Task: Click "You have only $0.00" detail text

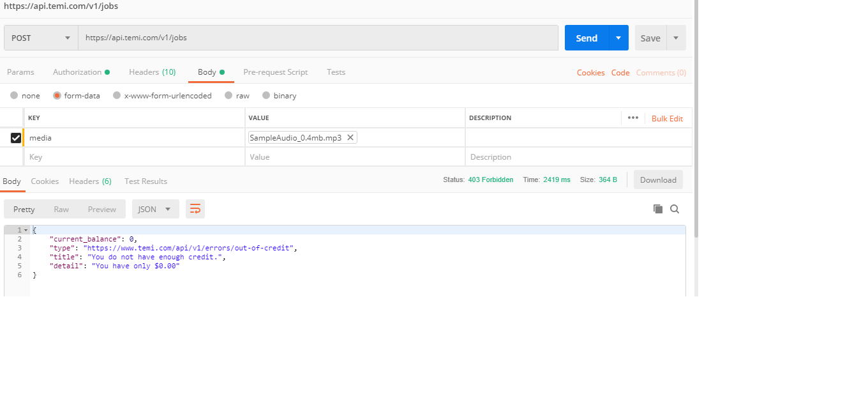Action: [x=137, y=266]
